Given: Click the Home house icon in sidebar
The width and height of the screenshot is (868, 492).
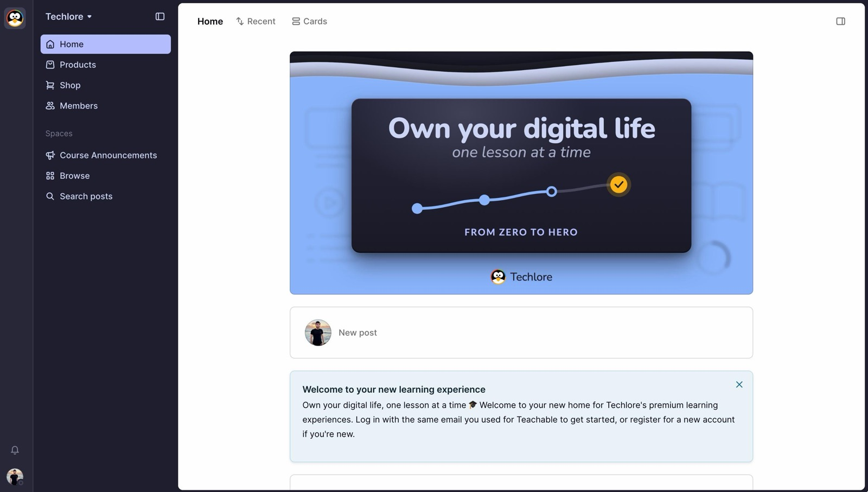Looking at the screenshot, I should point(50,44).
